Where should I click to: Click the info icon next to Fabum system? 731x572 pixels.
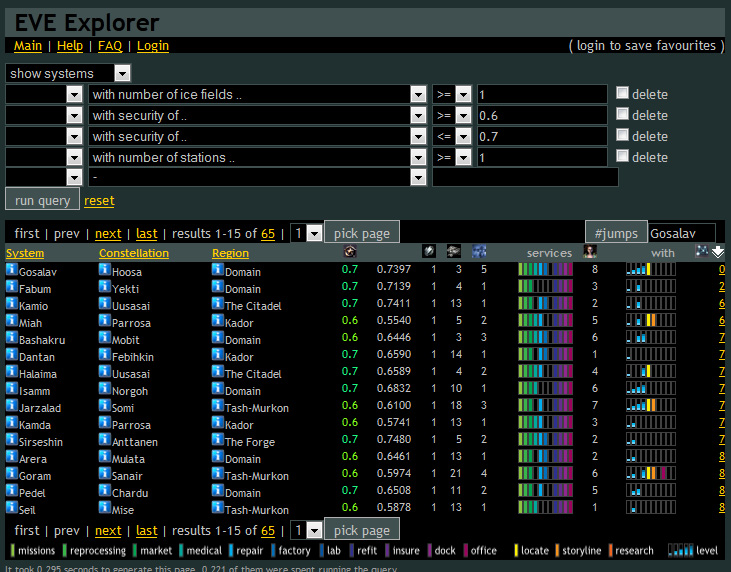coord(12,287)
